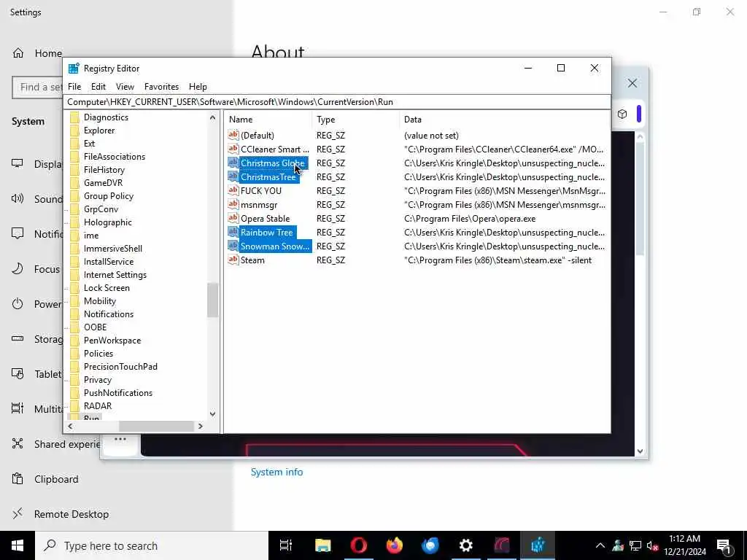This screenshot has width=747, height=560.
Task: Select the FUCK YOU value icon
Action: pos(233,190)
